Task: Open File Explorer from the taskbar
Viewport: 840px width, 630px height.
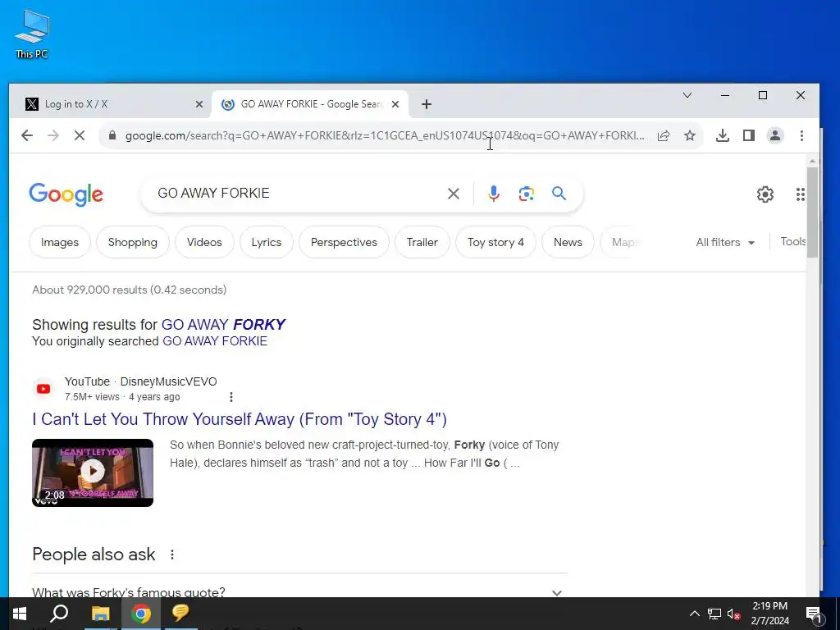Action: tap(100, 614)
